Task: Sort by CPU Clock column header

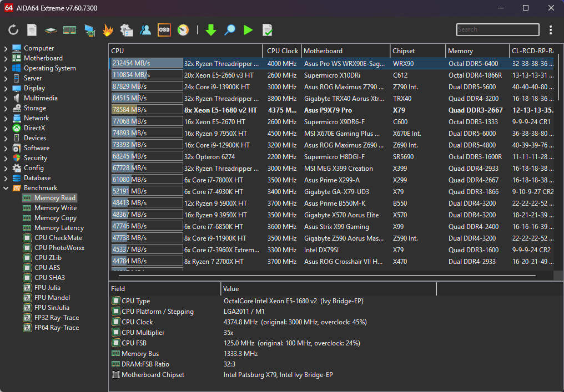Action: (282, 50)
